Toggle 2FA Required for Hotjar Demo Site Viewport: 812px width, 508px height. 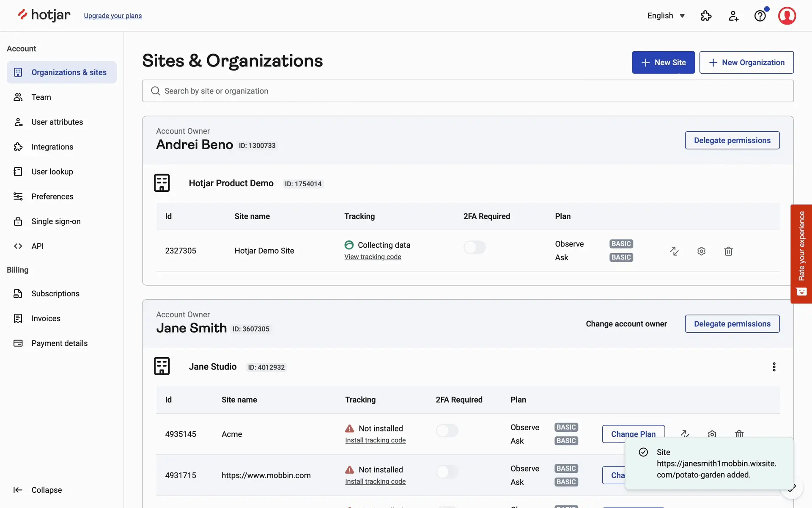click(475, 247)
